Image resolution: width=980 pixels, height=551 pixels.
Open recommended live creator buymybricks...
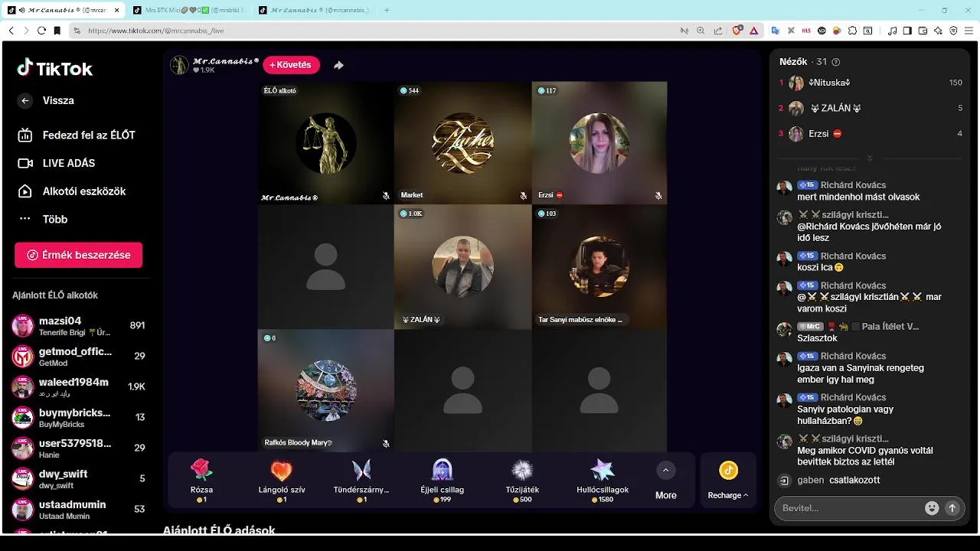coord(78,417)
